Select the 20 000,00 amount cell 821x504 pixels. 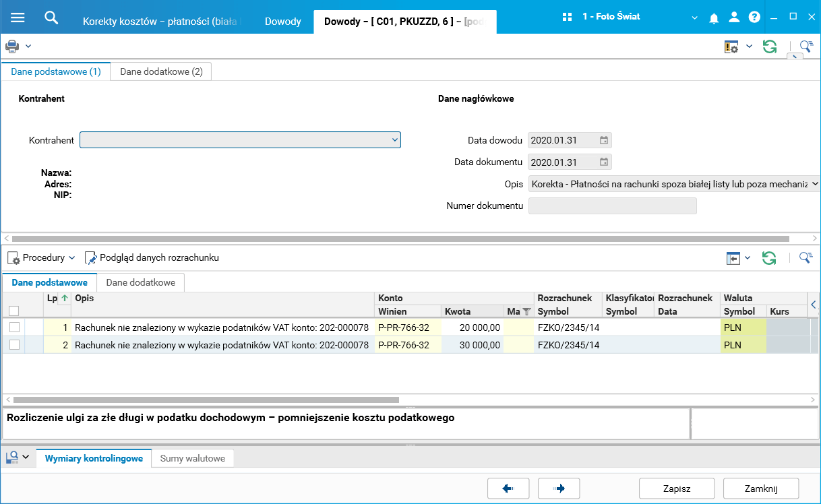point(473,327)
